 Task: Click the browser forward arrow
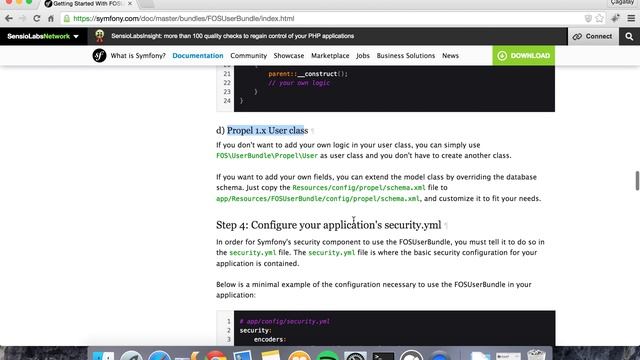(22, 18)
